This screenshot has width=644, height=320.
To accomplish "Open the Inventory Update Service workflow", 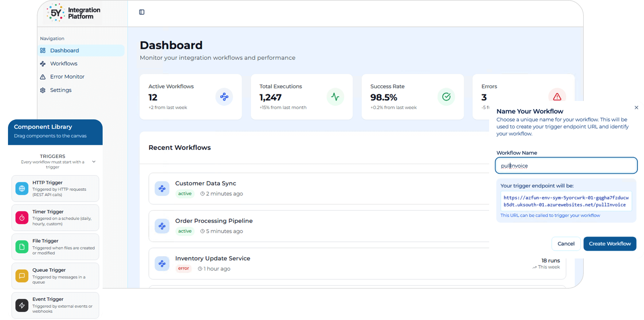I will click(x=357, y=264).
